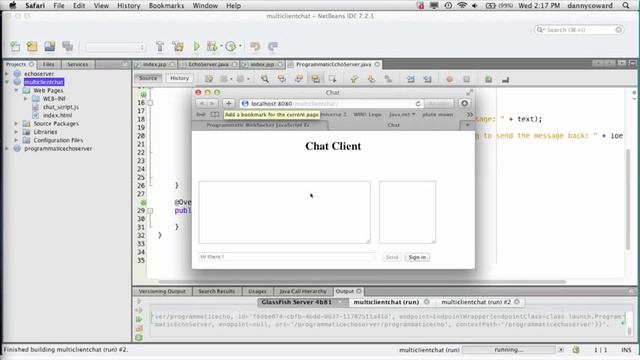Enter full screen for the Chat Safari window

(x=469, y=93)
